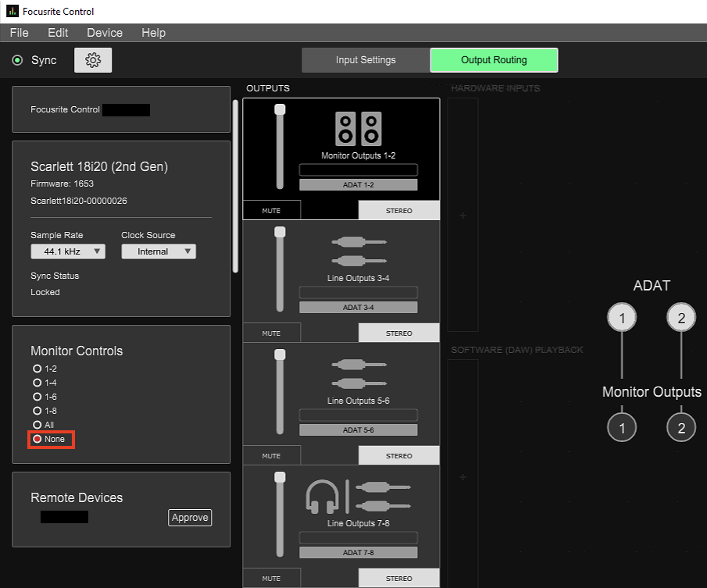
Task: Toggle STEREO for Monitor Outputs 1-2
Action: [399, 210]
